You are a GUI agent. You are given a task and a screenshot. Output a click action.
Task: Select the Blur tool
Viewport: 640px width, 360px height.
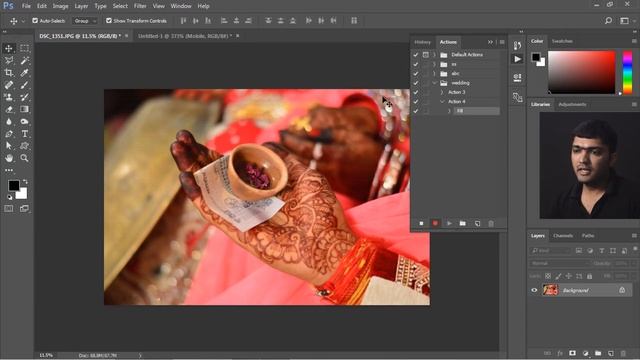pyautogui.click(x=9, y=122)
